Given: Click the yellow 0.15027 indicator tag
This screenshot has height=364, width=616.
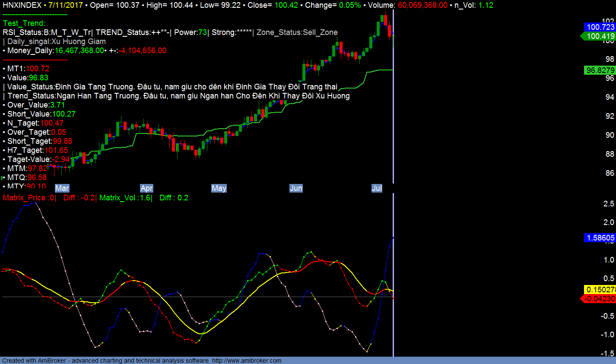Looking at the screenshot, I should click(x=600, y=290).
